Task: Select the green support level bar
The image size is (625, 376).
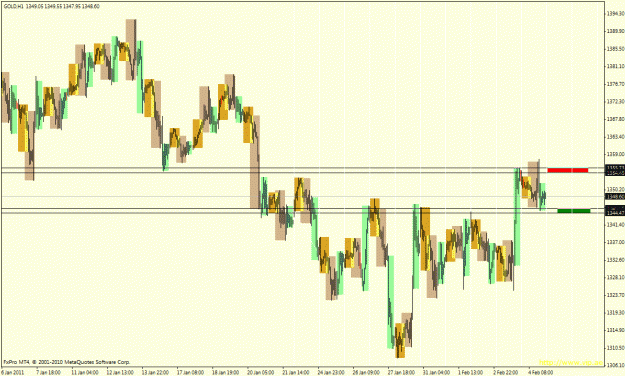Action: [574, 211]
